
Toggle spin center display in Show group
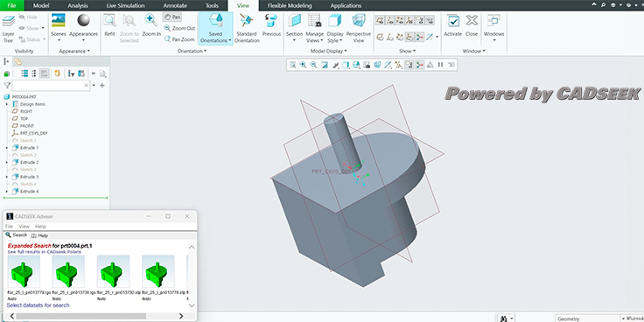[x=419, y=37]
